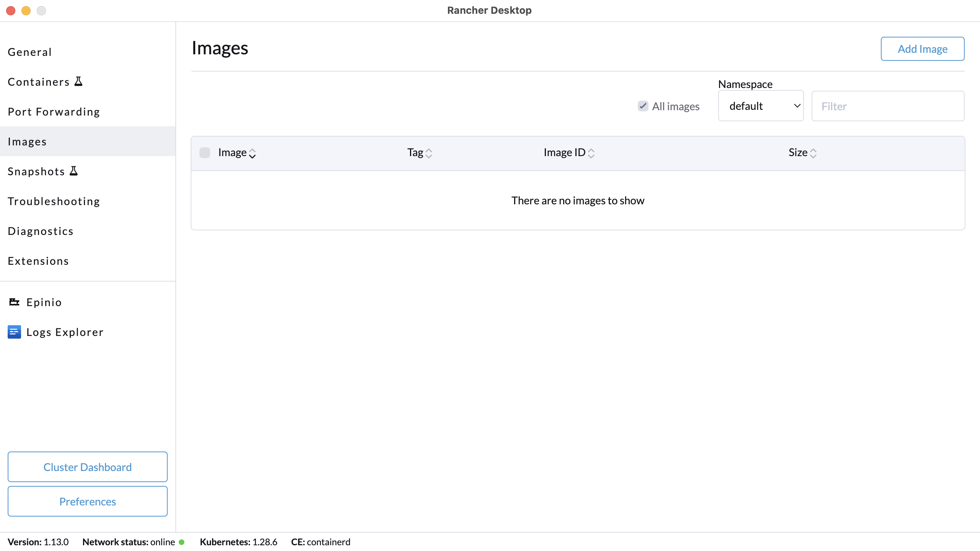Click the experimental flask icon beside Containers
The image size is (980, 551).
point(78,82)
